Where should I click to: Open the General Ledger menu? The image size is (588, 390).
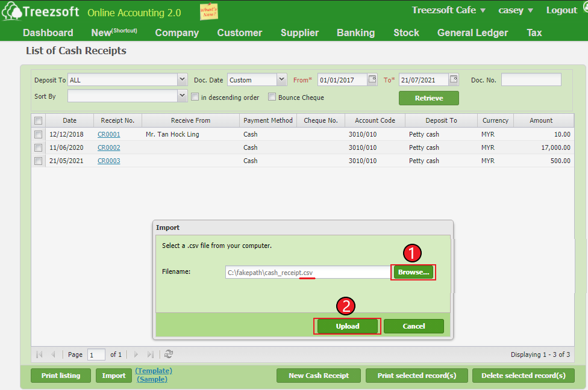(472, 32)
